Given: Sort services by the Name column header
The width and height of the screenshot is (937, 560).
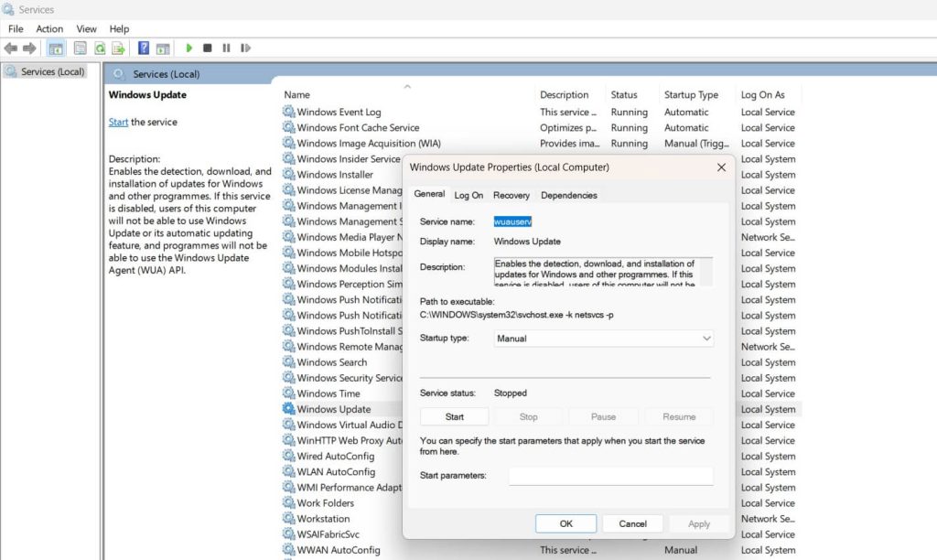Looking at the screenshot, I should click(x=297, y=94).
